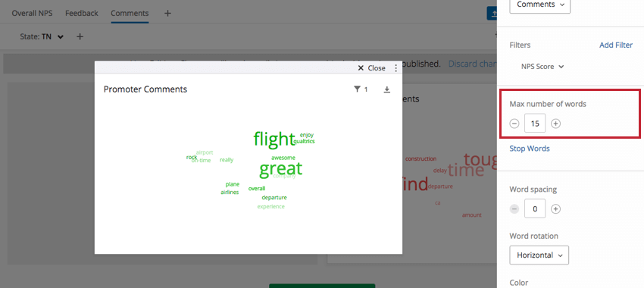Open the Comments source dropdown

tap(539, 5)
